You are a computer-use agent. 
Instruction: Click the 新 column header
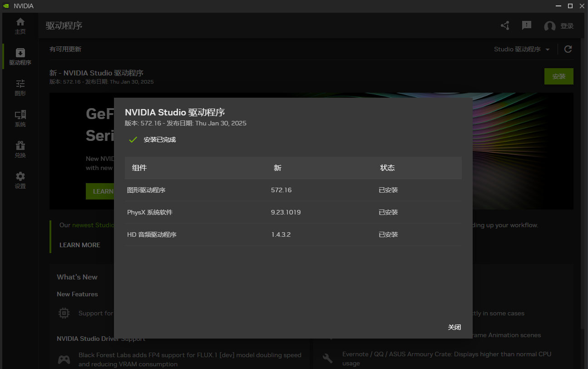(x=277, y=168)
